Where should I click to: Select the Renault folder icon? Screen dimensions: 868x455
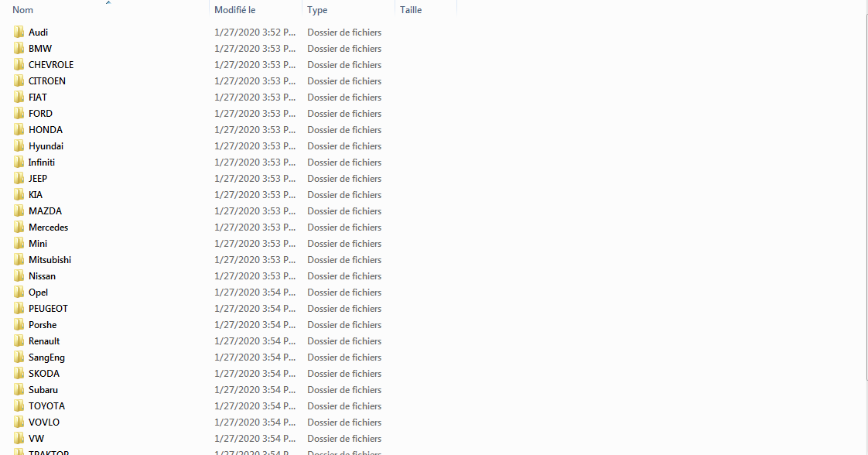pyautogui.click(x=19, y=340)
